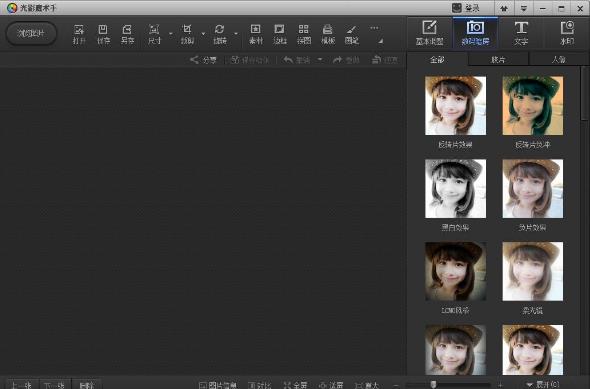This screenshot has width=590, height=389.
Task: Select the 画笔 brush tool
Action: [x=352, y=34]
